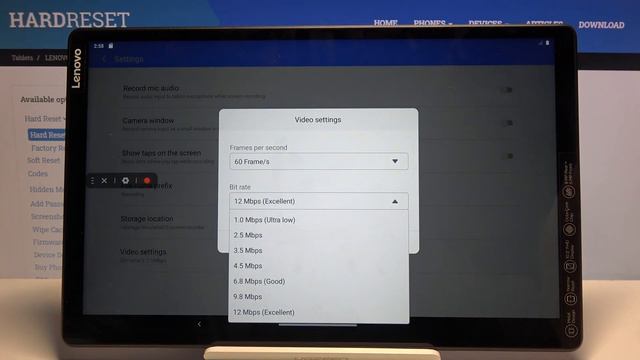Collapse the Bit rate dropdown
Screen dimensions: 640x360
[x=318, y=201]
